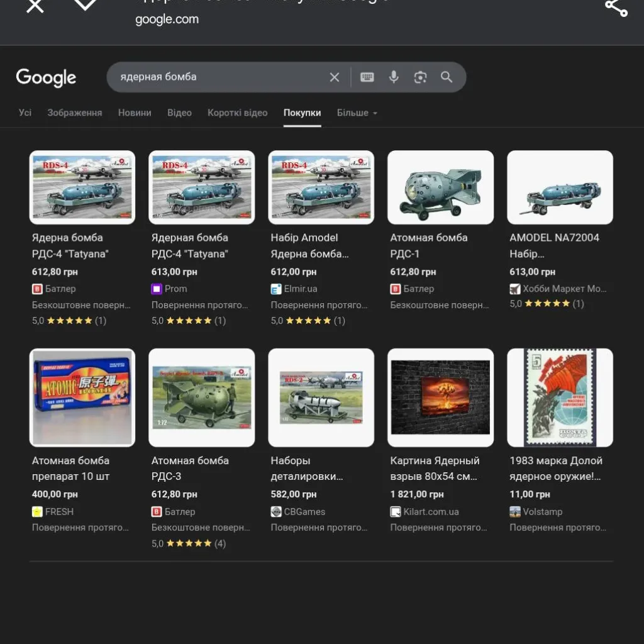Click the Elmir.ua store icon
Image resolution: width=644 pixels, height=644 pixels.
click(276, 289)
